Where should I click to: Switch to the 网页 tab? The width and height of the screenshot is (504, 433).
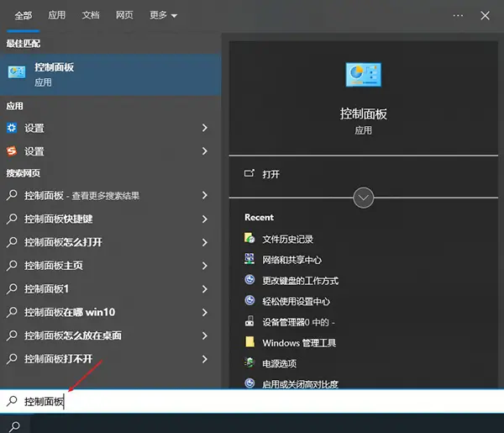pyautogui.click(x=124, y=15)
